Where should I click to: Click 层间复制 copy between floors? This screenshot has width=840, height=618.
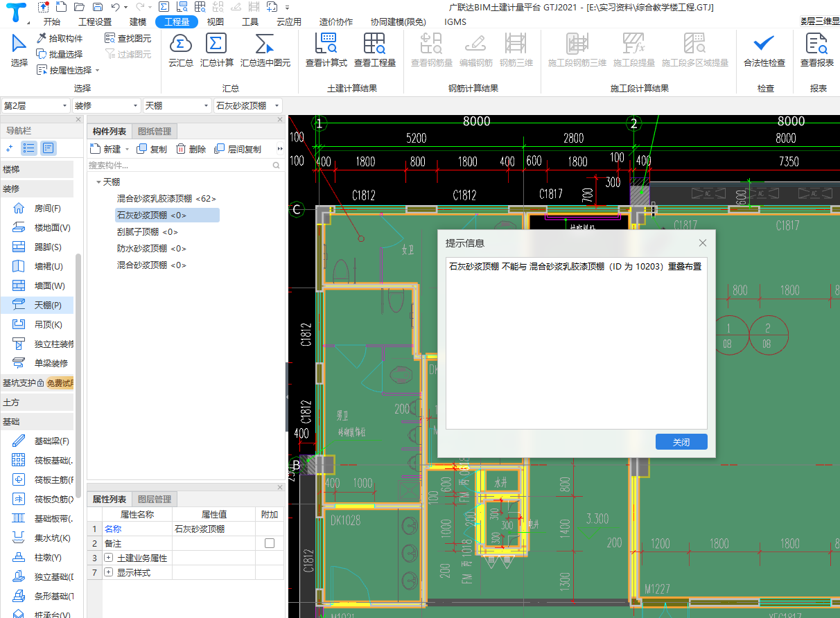pyautogui.click(x=238, y=149)
